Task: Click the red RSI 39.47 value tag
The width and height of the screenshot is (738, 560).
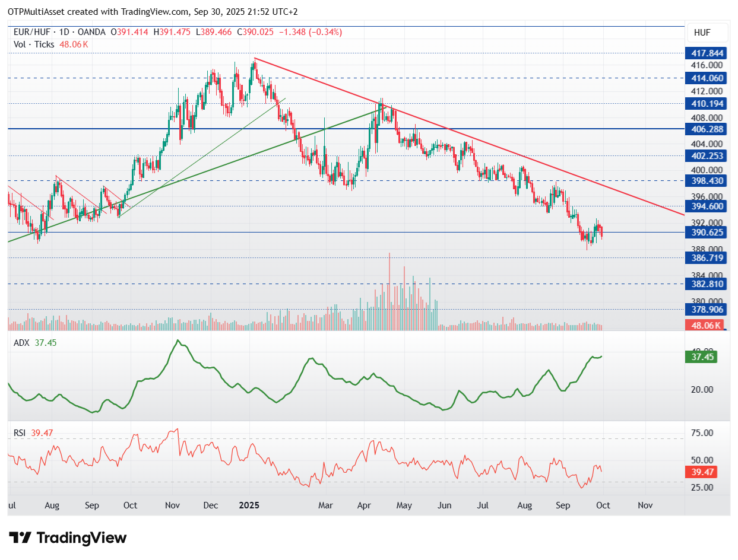Action: 701,472
